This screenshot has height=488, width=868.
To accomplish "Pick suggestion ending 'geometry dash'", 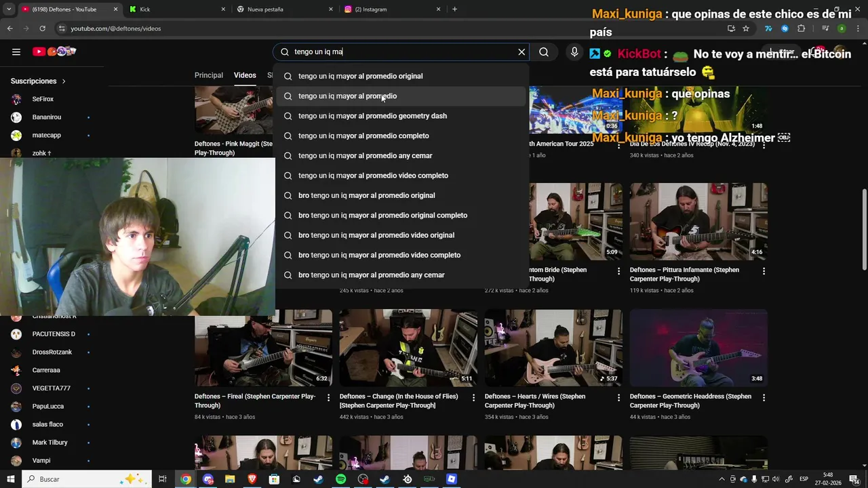I will pos(401,116).
